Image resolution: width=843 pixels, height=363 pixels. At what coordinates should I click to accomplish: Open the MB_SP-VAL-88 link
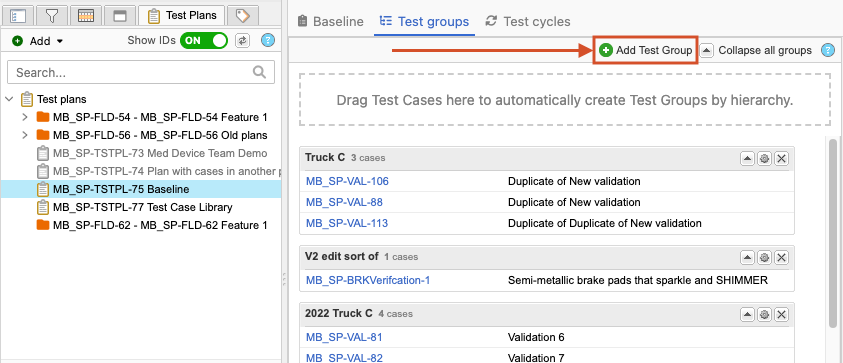tap(344, 202)
